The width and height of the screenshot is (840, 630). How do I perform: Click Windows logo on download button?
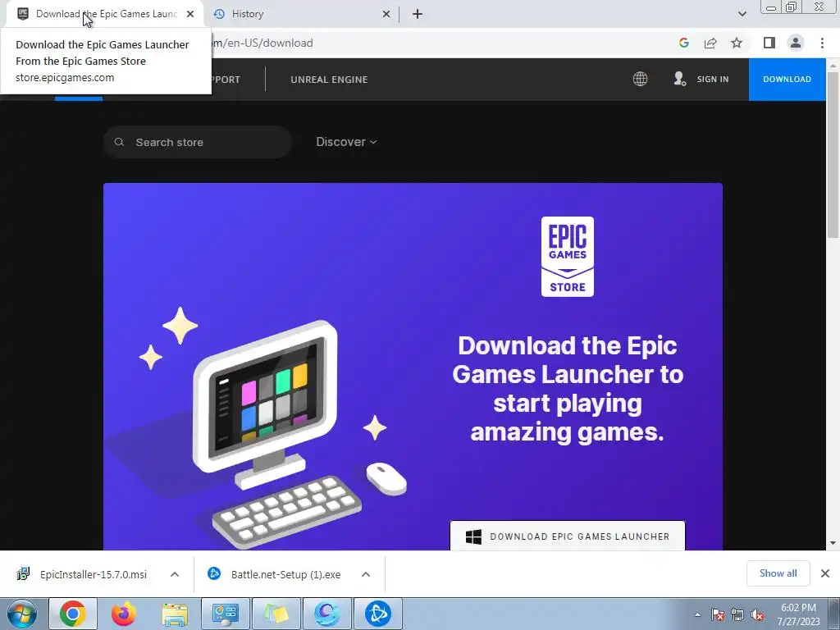(473, 536)
